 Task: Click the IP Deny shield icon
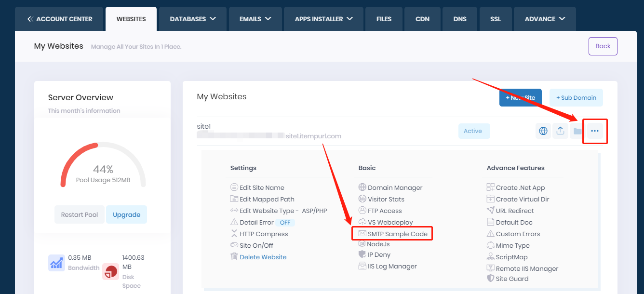pos(362,254)
